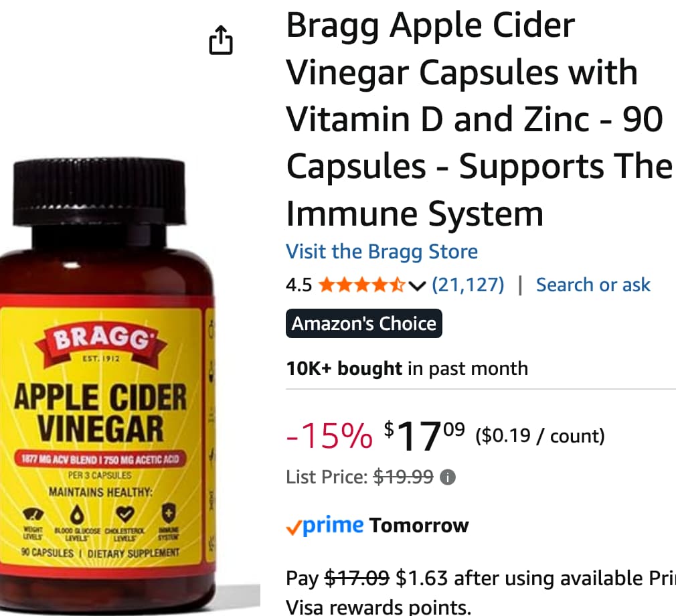Screen dimensions: 676x616
Task: Open the List Price info icon
Action: pos(448,477)
